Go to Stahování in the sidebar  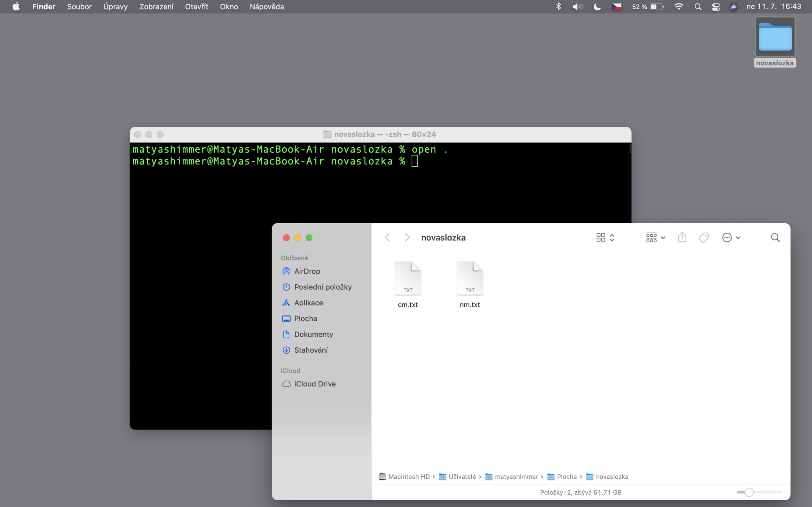pos(311,350)
